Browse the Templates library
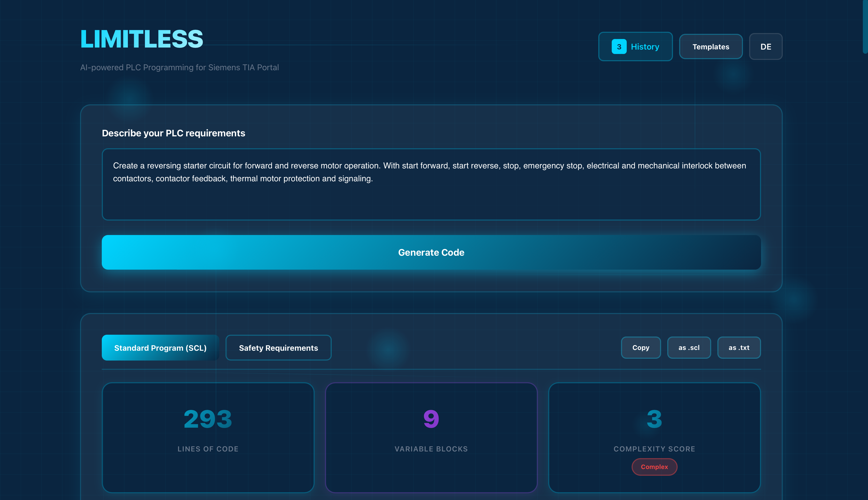Image resolution: width=868 pixels, height=500 pixels. click(x=710, y=46)
